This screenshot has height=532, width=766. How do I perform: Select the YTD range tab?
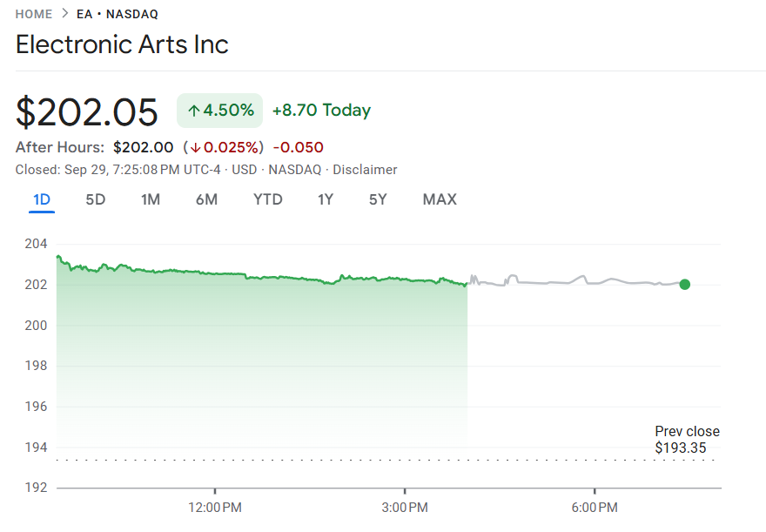click(268, 199)
